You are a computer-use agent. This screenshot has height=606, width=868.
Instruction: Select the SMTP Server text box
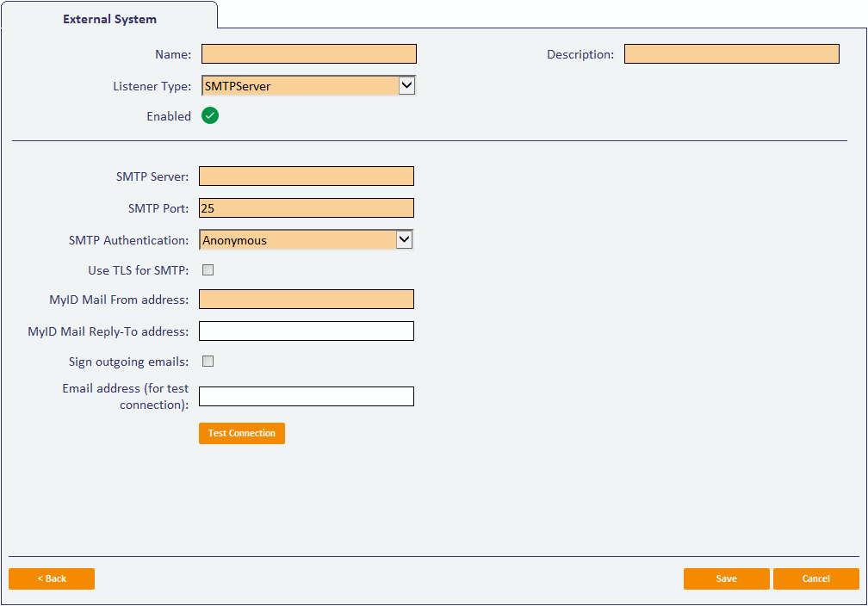coord(306,176)
